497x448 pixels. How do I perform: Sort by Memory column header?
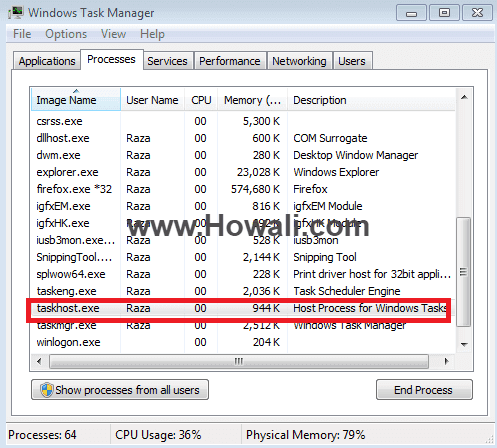[x=252, y=100]
